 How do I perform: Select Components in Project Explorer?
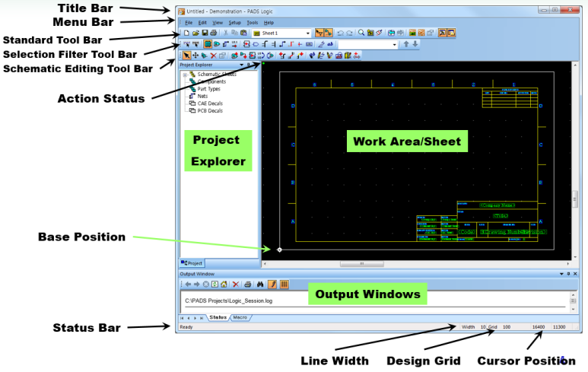click(x=211, y=81)
